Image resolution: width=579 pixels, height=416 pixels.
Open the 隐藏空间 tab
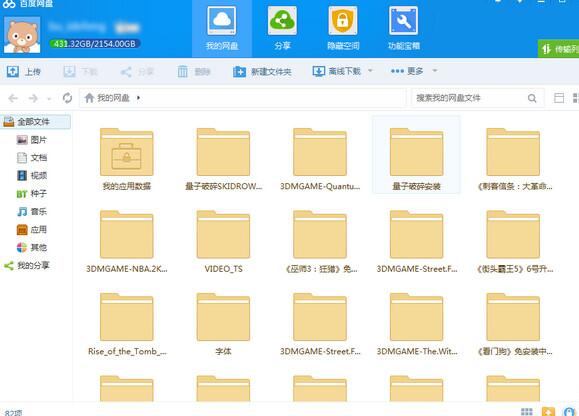[343, 29]
